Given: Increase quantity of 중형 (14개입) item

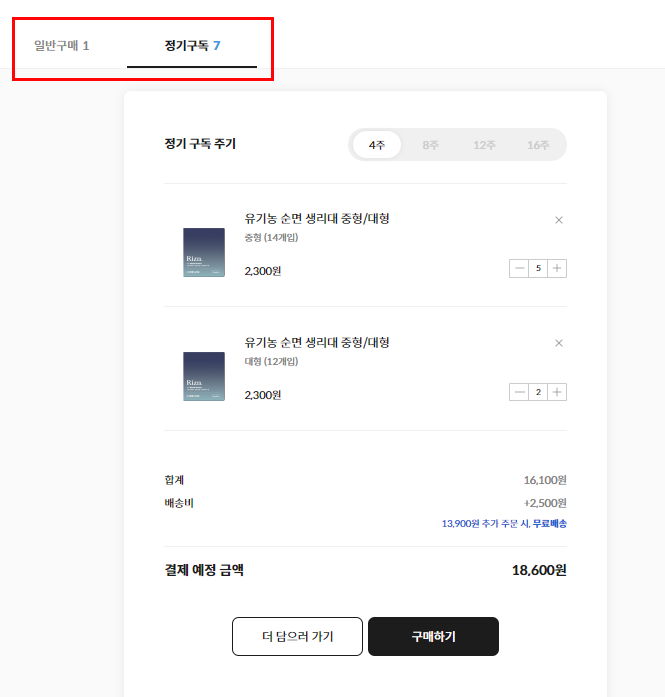Looking at the screenshot, I should point(557,268).
